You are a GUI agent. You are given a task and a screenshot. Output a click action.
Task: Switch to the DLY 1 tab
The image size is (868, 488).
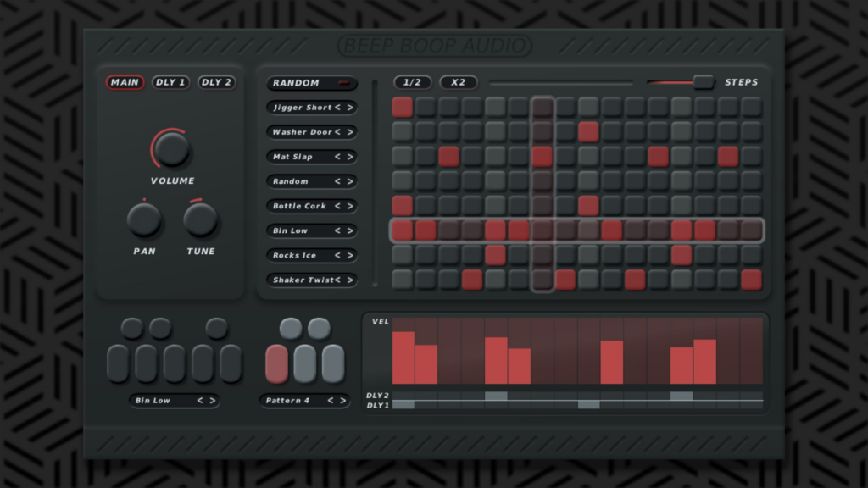[170, 82]
